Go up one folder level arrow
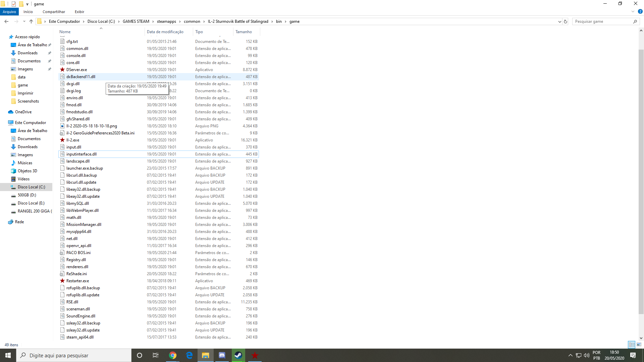The height and width of the screenshot is (362, 644). click(31, 21)
